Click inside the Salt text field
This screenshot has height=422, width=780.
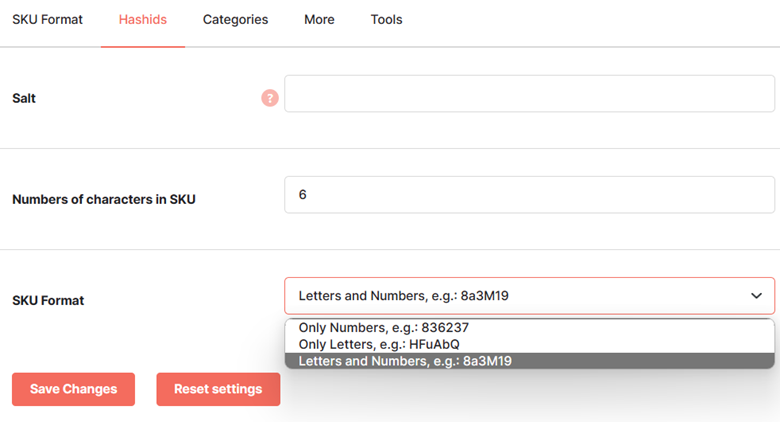pos(529,94)
